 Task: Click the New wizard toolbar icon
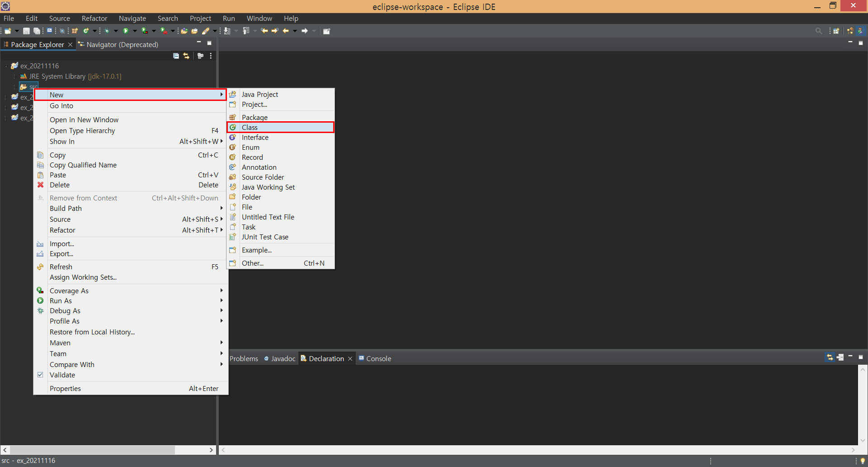click(x=8, y=31)
